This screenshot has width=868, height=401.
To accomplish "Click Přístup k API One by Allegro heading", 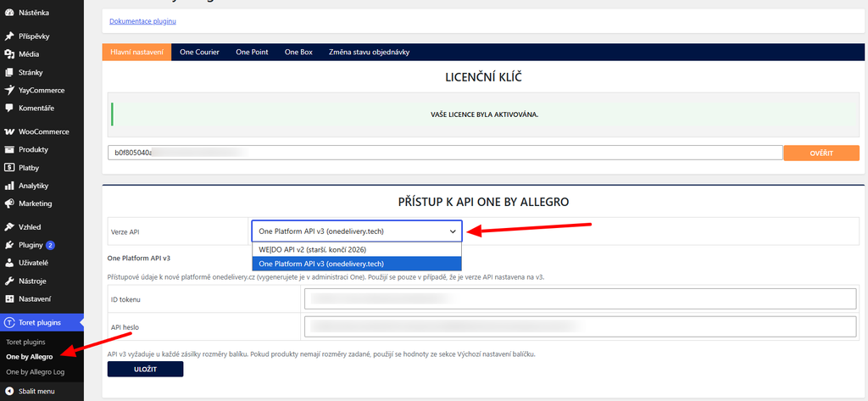I will point(483,203).
